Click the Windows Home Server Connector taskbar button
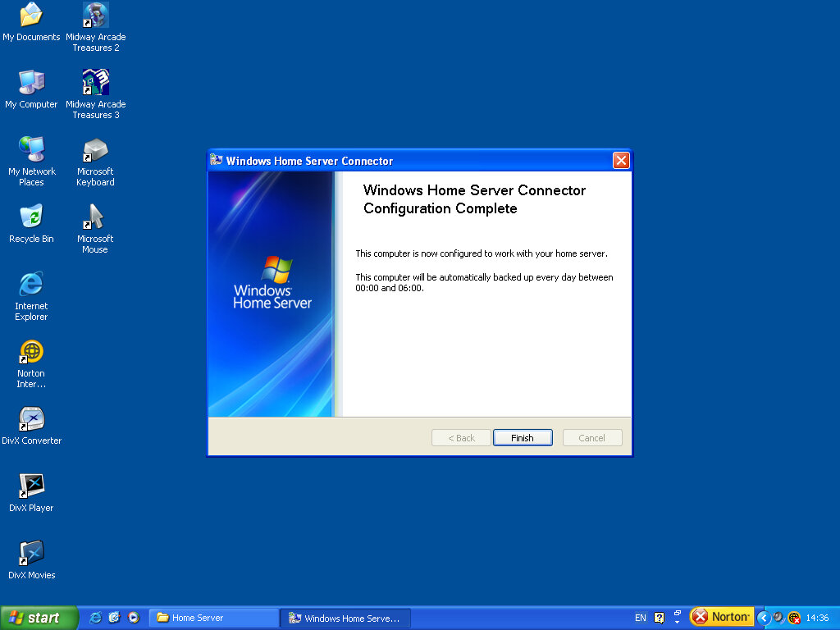The height and width of the screenshot is (630, 840). 345,618
